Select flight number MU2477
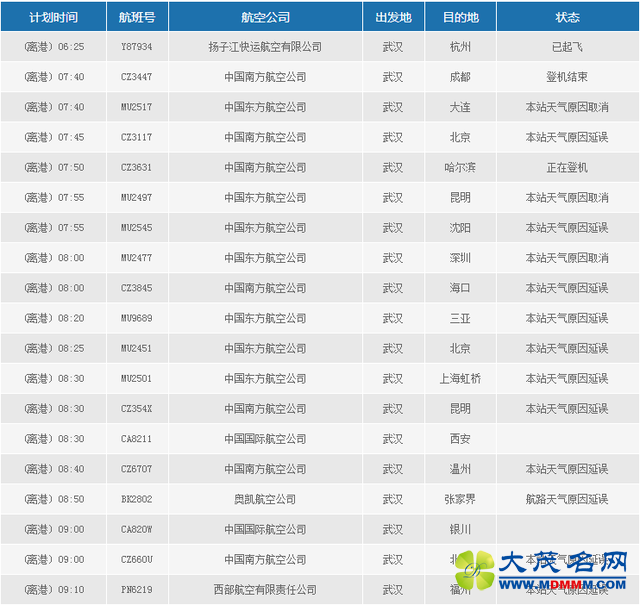Image resolution: width=640 pixels, height=605 pixels. (x=137, y=258)
